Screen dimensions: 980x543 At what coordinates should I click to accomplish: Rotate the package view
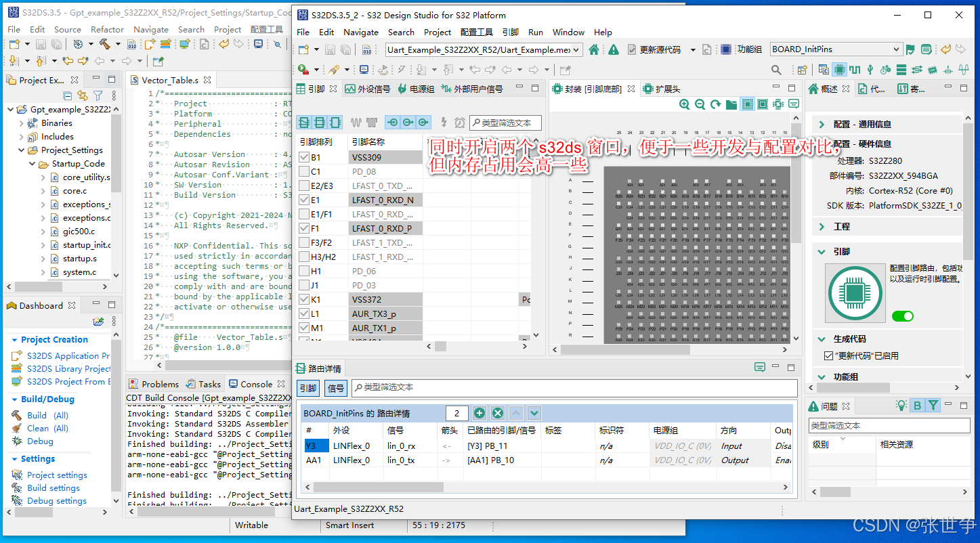click(x=715, y=104)
